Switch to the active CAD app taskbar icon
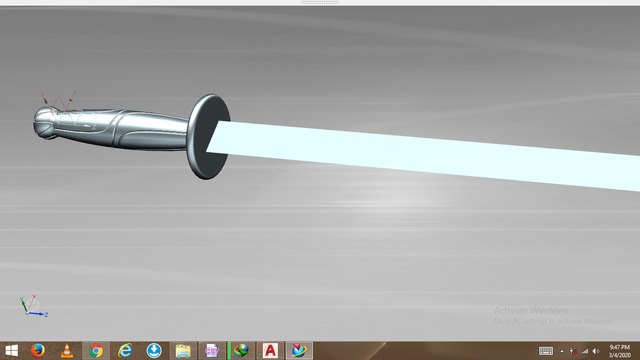 (299, 351)
